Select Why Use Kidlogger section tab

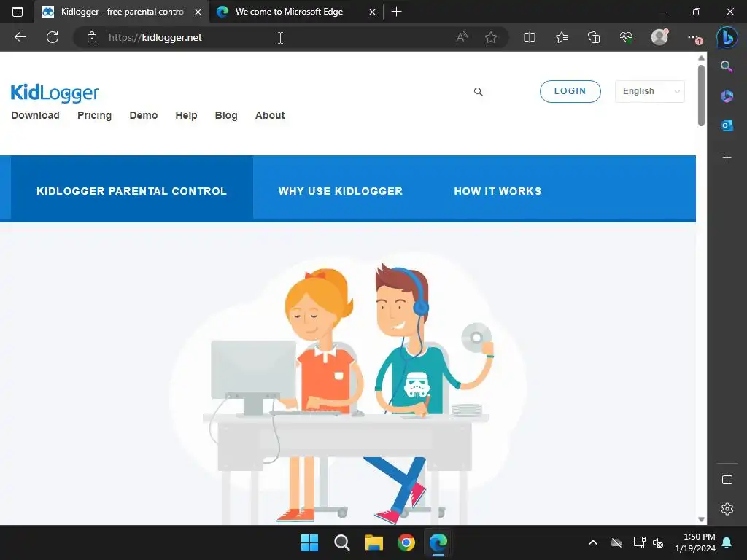click(x=340, y=191)
